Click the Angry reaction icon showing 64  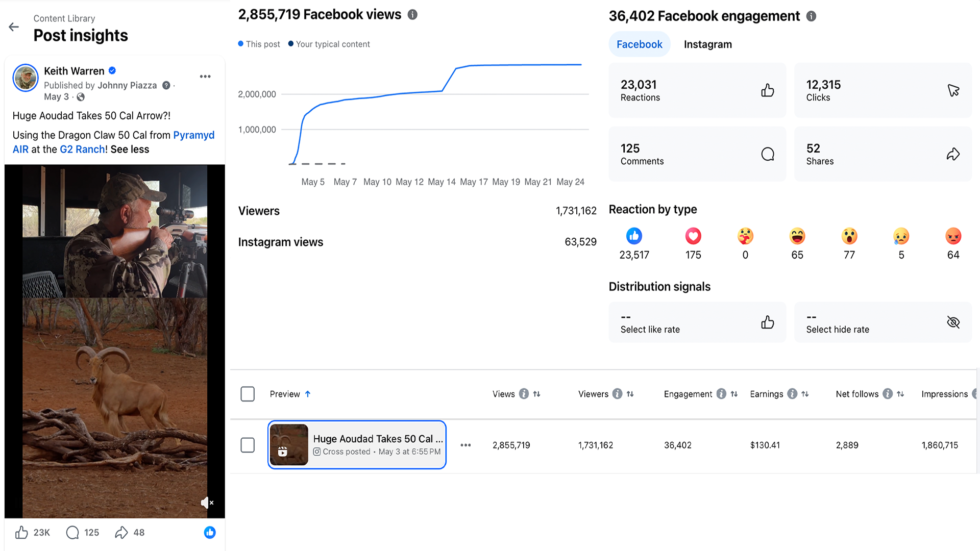[953, 236]
